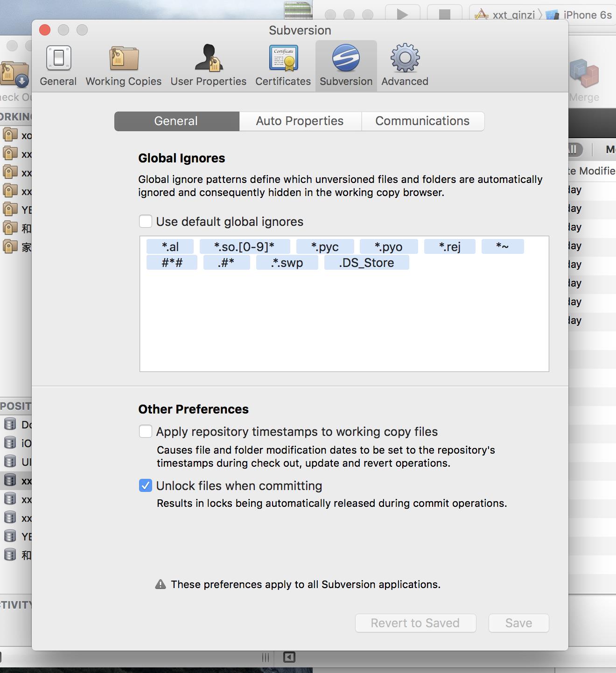Select the #*# ignore pattern token
616x673 pixels.
click(x=172, y=262)
